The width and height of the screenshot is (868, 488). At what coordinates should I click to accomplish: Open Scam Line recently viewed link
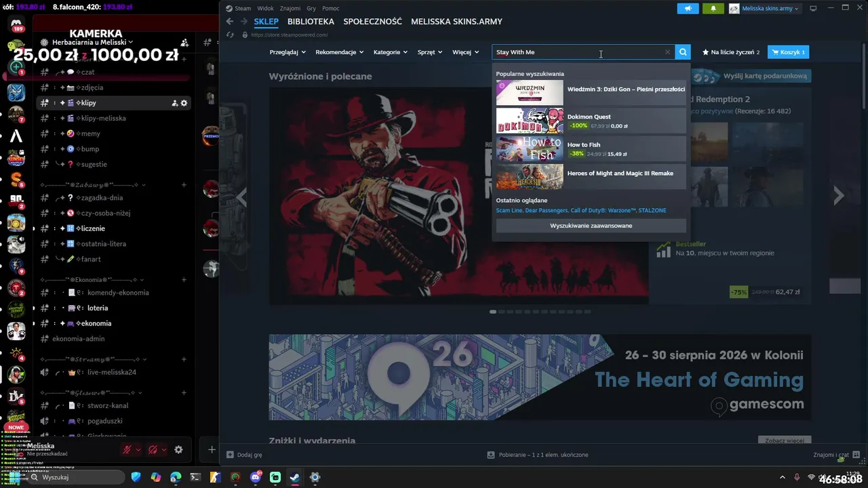tap(509, 211)
